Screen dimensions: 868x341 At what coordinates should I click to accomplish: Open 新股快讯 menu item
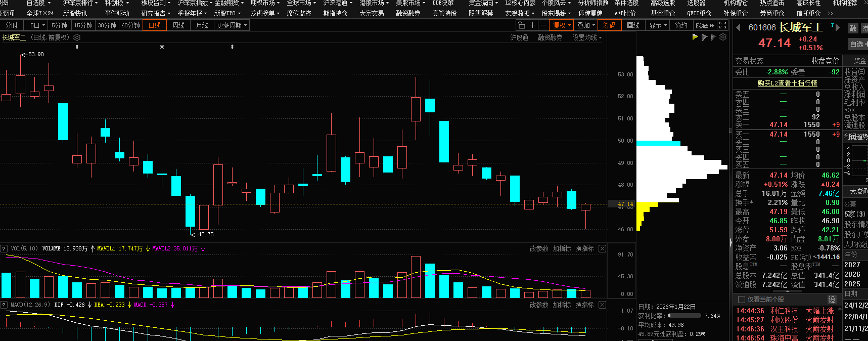coord(75,13)
